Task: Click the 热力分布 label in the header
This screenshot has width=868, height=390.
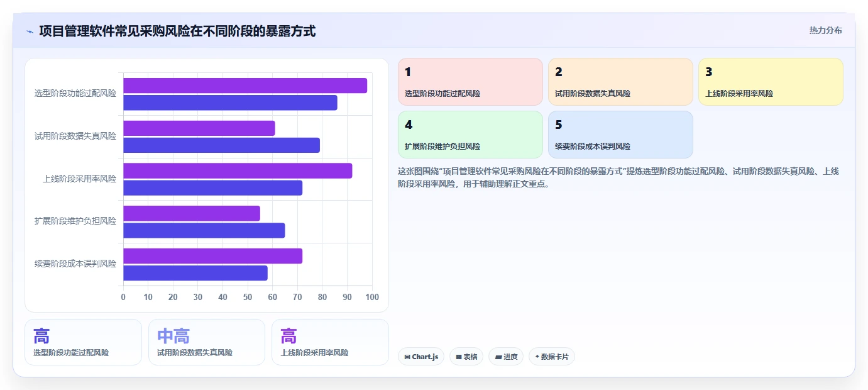Action: coord(825,30)
